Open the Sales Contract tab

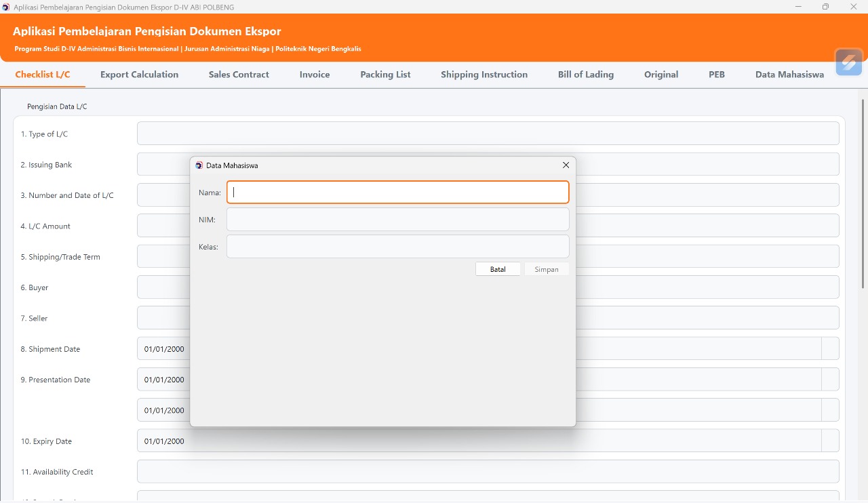239,75
